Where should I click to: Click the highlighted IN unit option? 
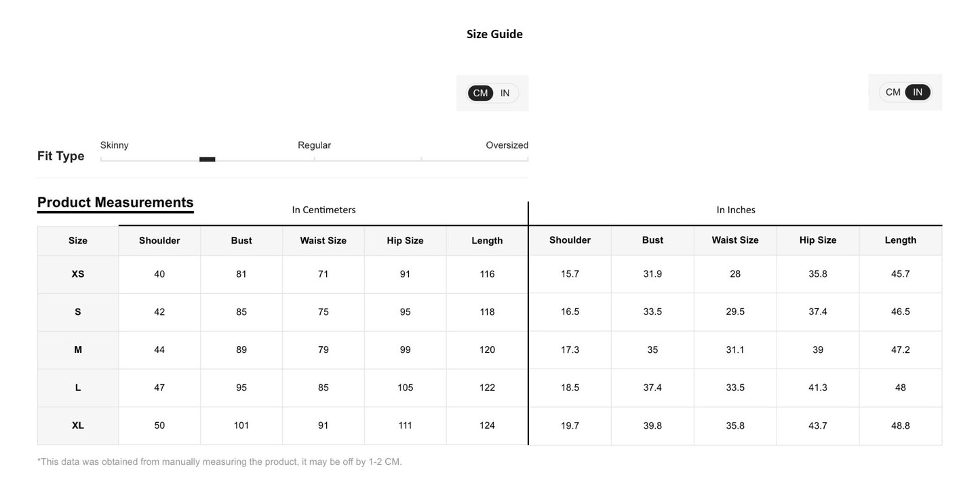pos(917,92)
